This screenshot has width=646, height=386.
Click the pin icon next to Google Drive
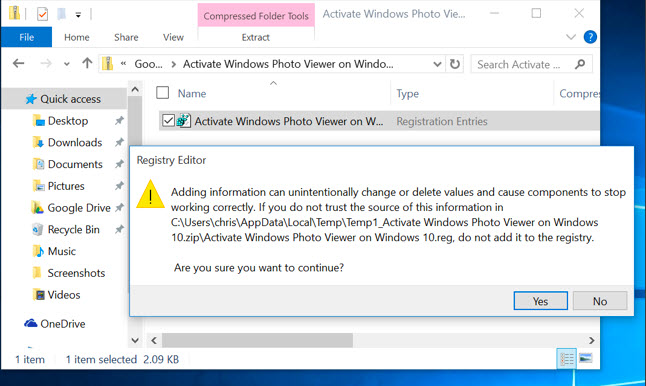click(x=119, y=208)
